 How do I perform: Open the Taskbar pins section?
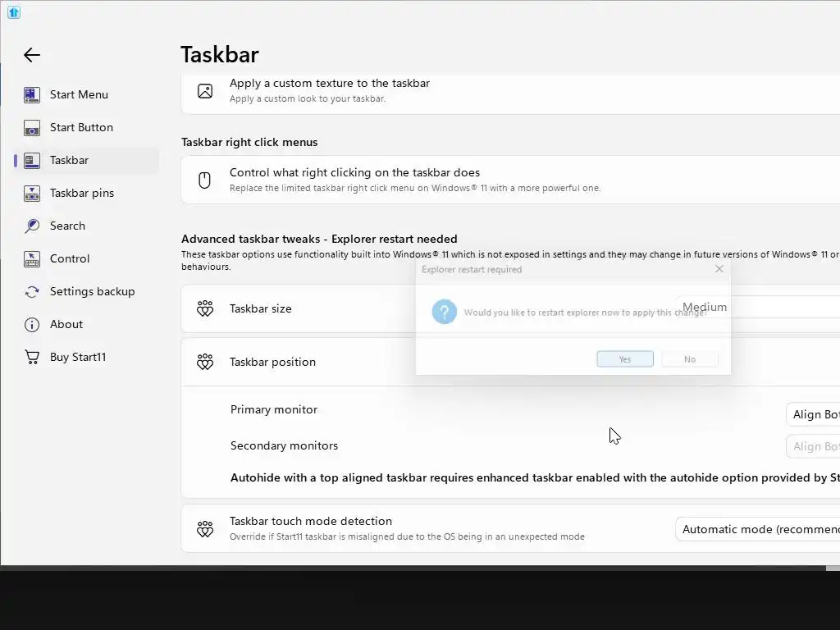click(85, 193)
